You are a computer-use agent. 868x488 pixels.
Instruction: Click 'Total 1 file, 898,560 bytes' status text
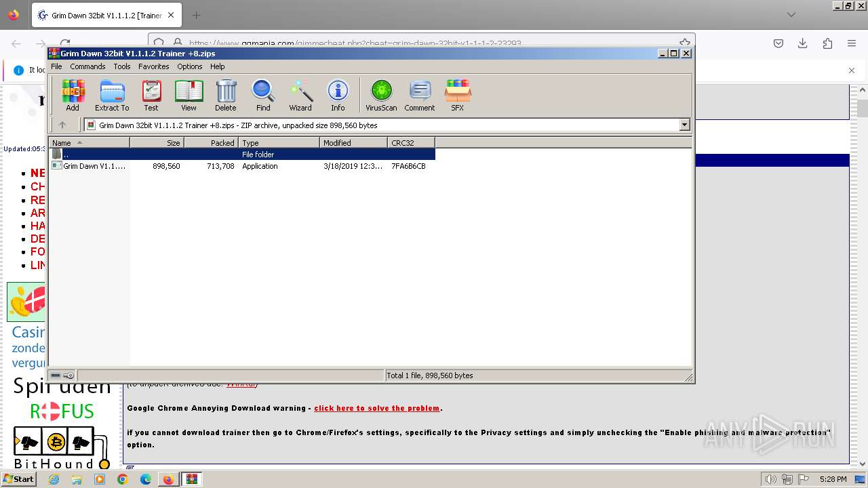[x=429, y=375]
